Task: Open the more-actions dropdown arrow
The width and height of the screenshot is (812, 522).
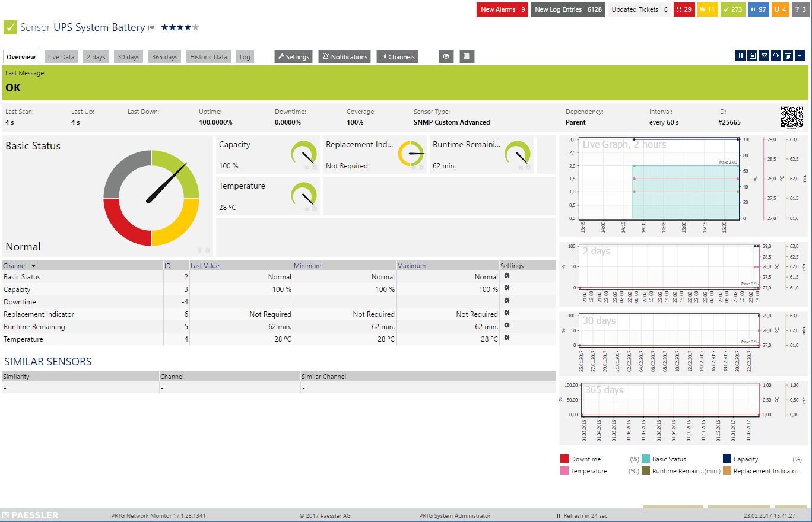Action: tap(801, 55)
